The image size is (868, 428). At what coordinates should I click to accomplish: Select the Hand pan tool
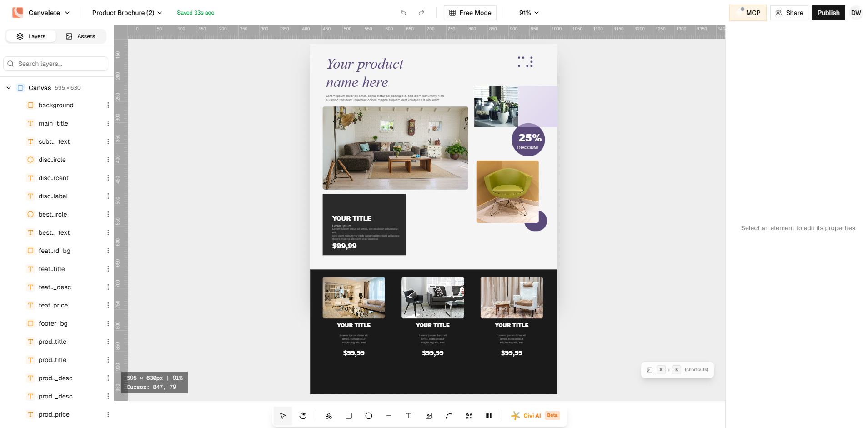[303, 415]
